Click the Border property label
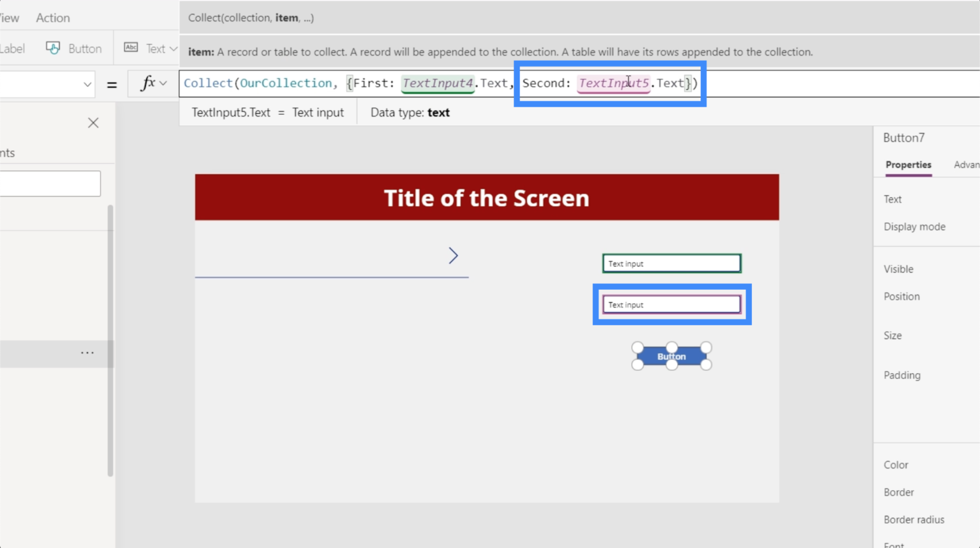980x548 pixels. tap(898, 493)
